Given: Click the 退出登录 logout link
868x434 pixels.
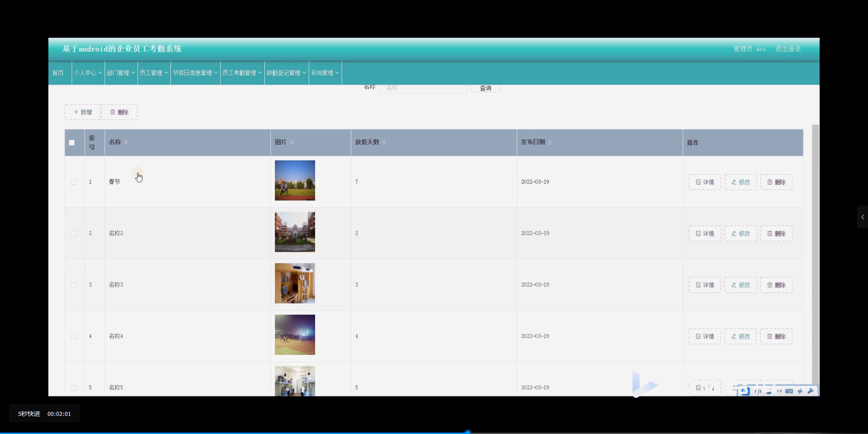Looking at the screenshot, I should point(788,48).
